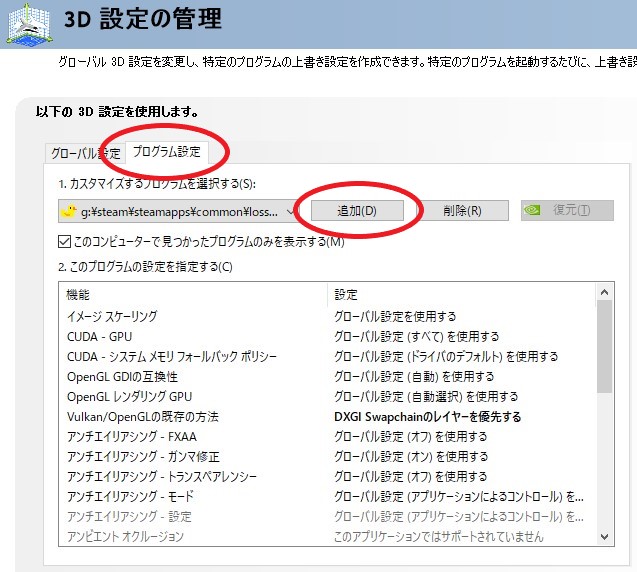Click グローバル設定 (自動) を使用する value
Viewport: 637px width, 572px height.
pyautogui.click(x=414, y=377)
